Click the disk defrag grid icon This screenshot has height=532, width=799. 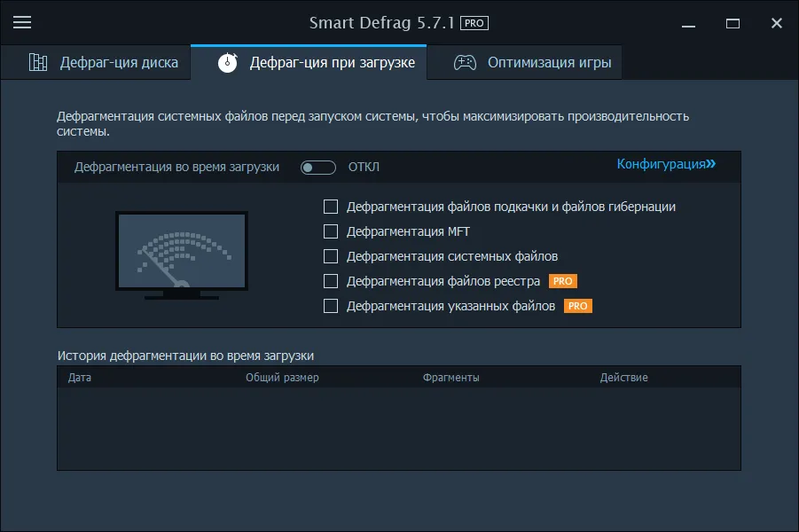click(x=38, y=62)
